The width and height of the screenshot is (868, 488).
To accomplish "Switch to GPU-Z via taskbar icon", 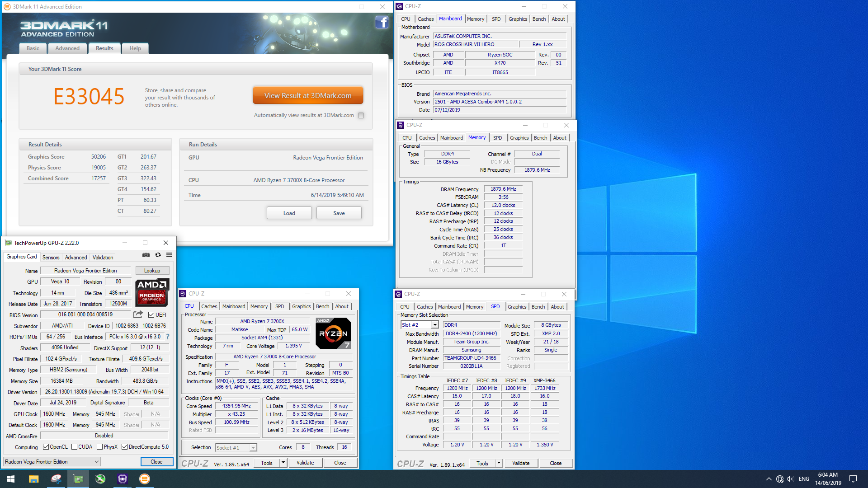I will pyautogui.click(x=78, y=479).
